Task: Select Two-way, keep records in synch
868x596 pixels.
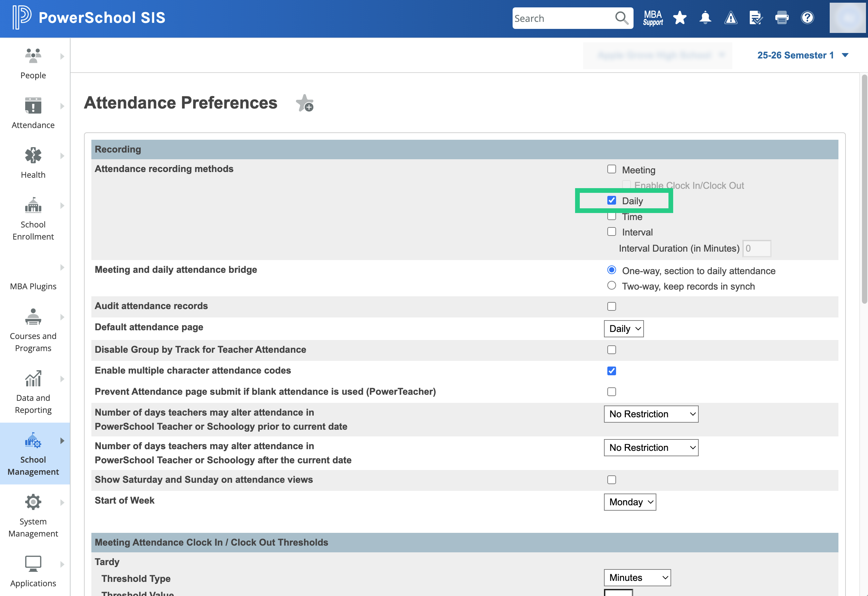Action: point(611,286)
